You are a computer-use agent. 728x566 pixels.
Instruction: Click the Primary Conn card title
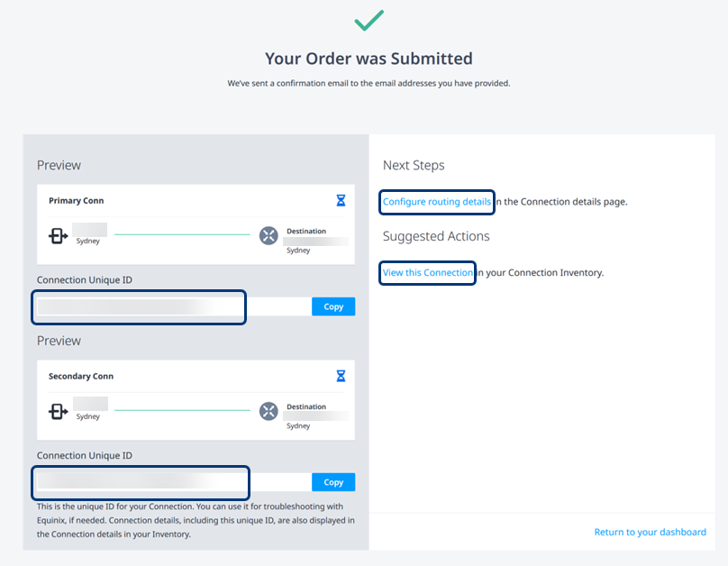pyautogui.click(x=77, y=201)
